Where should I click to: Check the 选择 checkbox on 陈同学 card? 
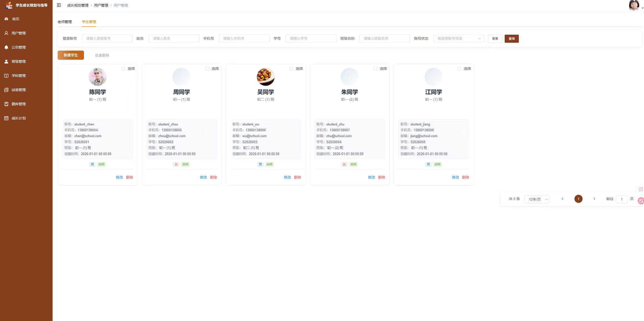click(123, 69)
